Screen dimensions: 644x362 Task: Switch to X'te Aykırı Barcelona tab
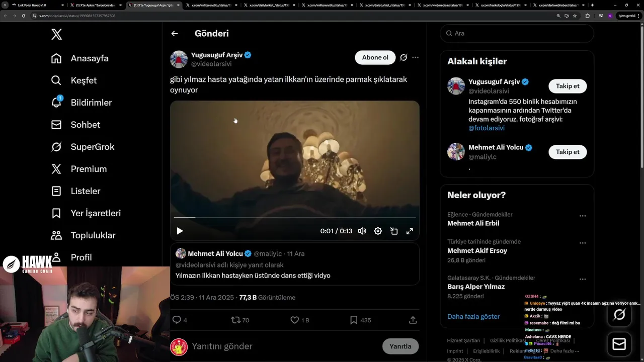pyautogui.click(x=97, y=5)
